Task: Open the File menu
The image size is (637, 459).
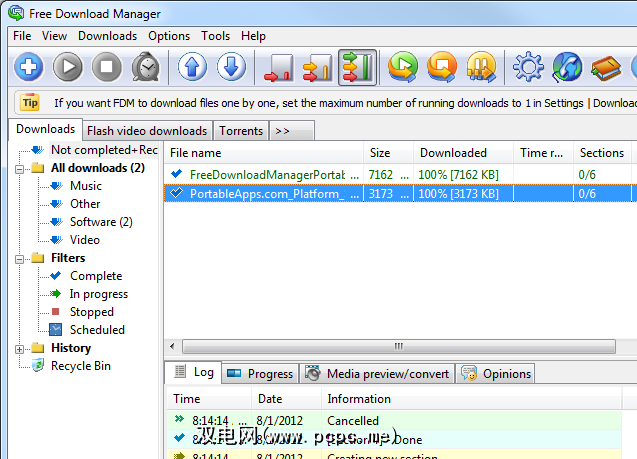Action: [22, 36]
